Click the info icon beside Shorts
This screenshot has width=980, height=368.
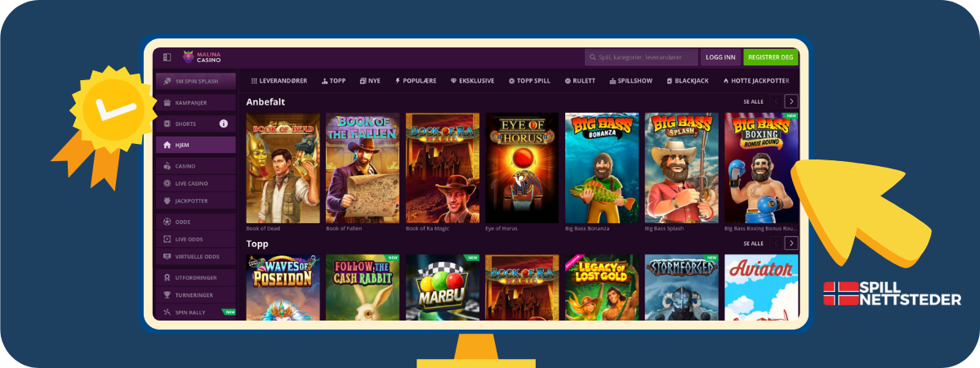click(223, 123)
